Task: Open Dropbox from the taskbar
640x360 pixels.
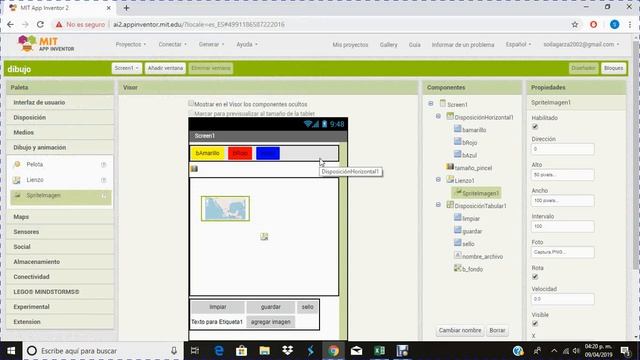Action: 288,351
